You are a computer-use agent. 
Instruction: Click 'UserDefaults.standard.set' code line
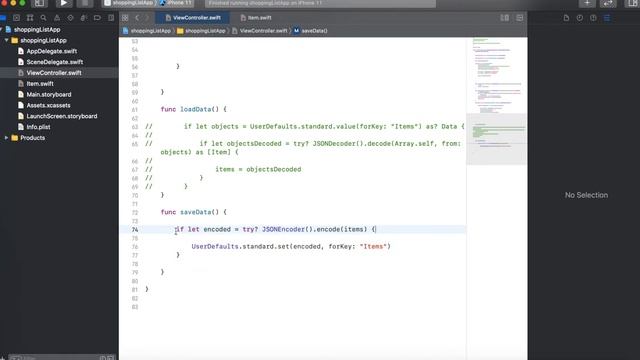coord(291,247)
